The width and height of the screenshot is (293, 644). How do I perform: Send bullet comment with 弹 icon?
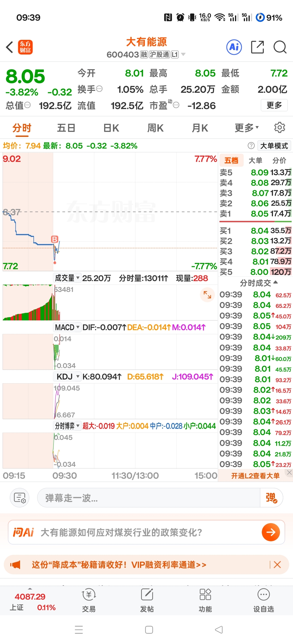click(x=271, y=498)
